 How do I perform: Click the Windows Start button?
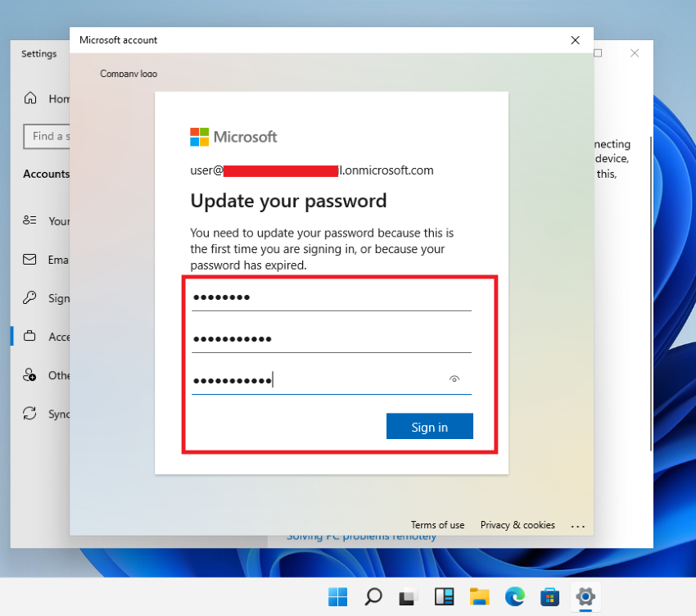[x=337, y=596]
